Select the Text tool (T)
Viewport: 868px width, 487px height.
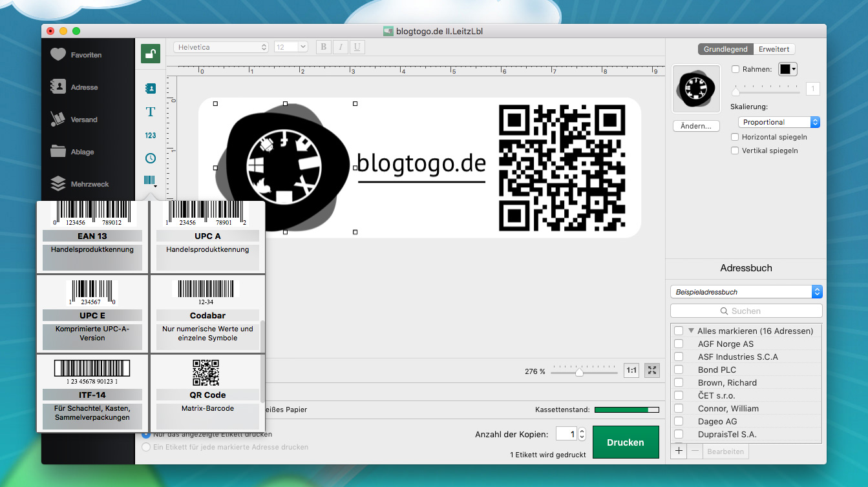point(151,112)
